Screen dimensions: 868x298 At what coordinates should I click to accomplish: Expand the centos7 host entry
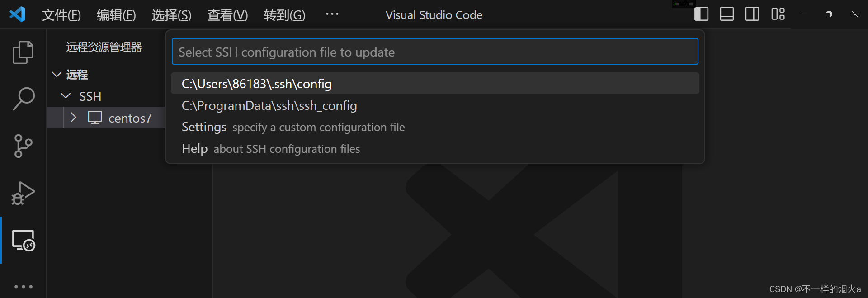click(x=73, y=118)
